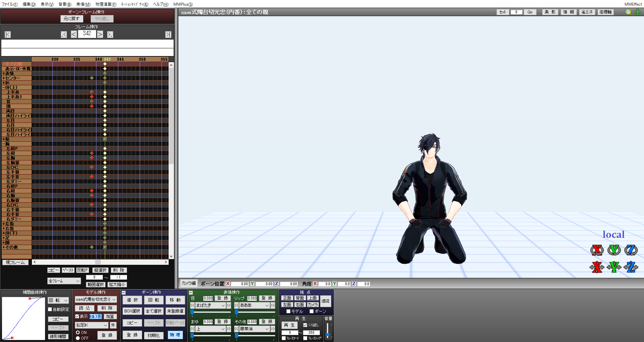Open the 表情(M) menu

pyautogui.click(x=83, y=4)
